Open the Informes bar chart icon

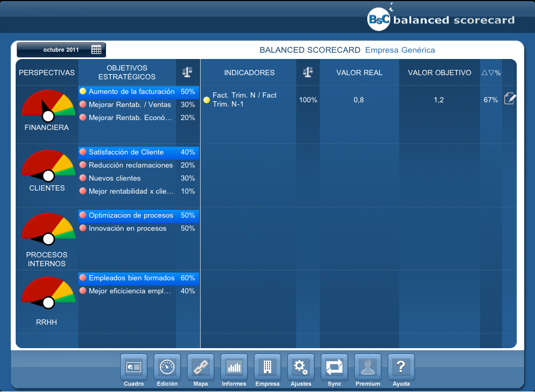[234, 367]
